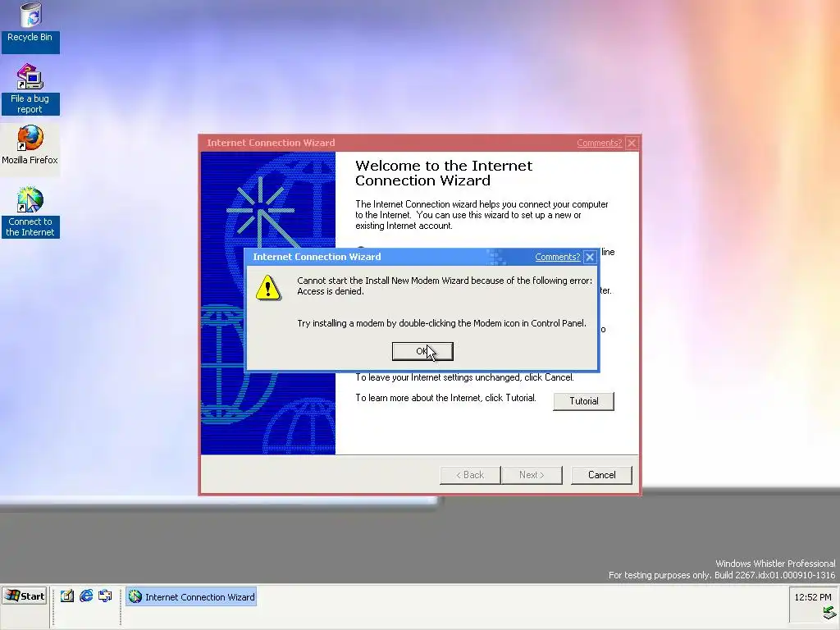Click the grayed Back button
Viewport: 840px width, 630px height.
coord(470,475)
